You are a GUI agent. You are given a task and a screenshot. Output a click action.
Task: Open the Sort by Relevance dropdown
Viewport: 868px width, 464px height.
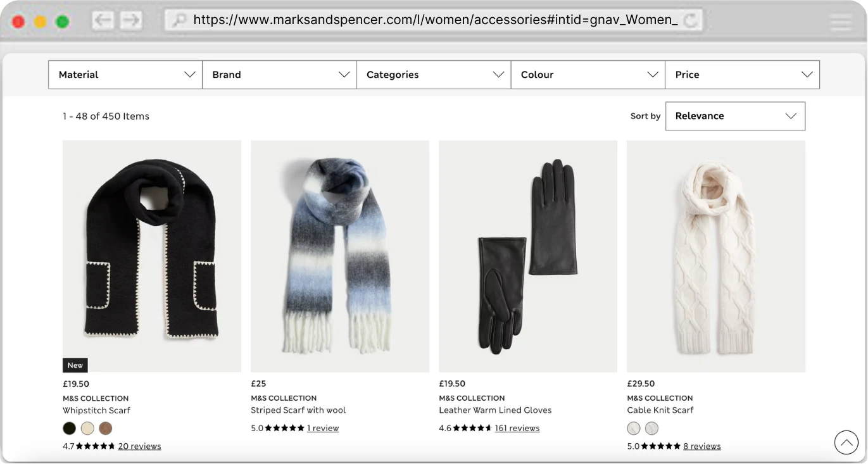pyautogui.click(x=735, y=116)
